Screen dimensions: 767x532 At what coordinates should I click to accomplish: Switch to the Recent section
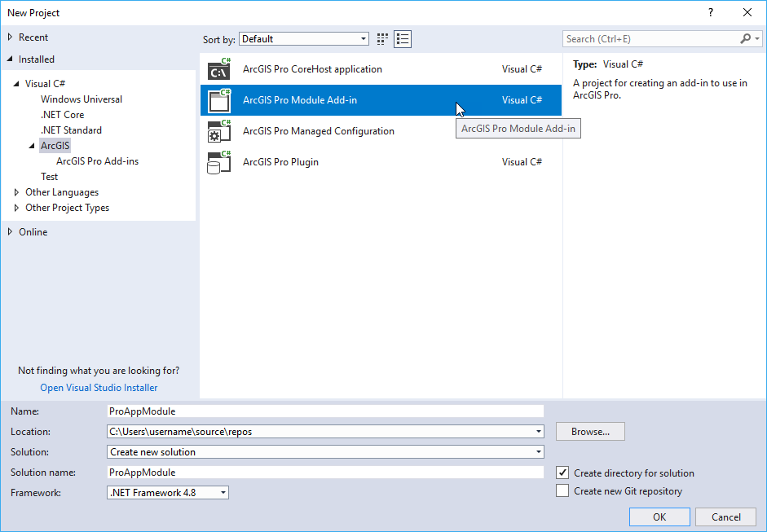point(33,37)
